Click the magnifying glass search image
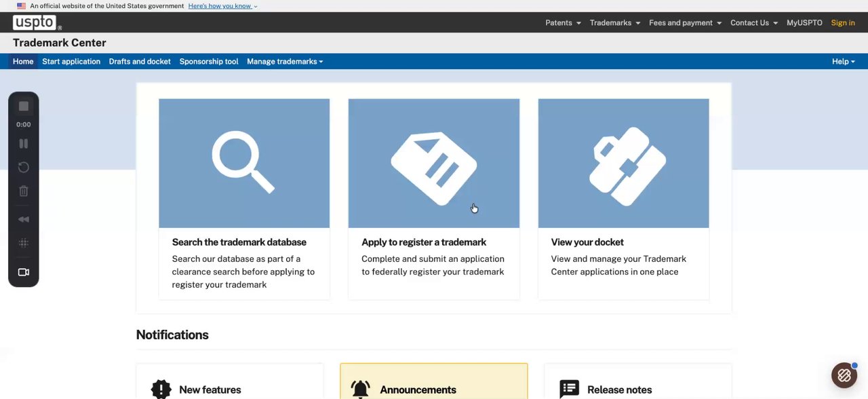The height and width of the screenshot is (399, 868). (244, 163)
